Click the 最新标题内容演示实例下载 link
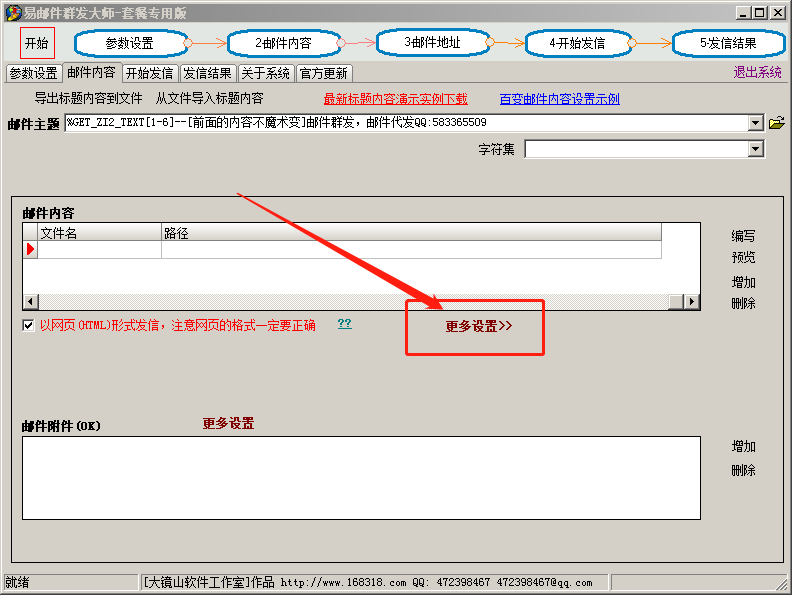 point(395,99)
